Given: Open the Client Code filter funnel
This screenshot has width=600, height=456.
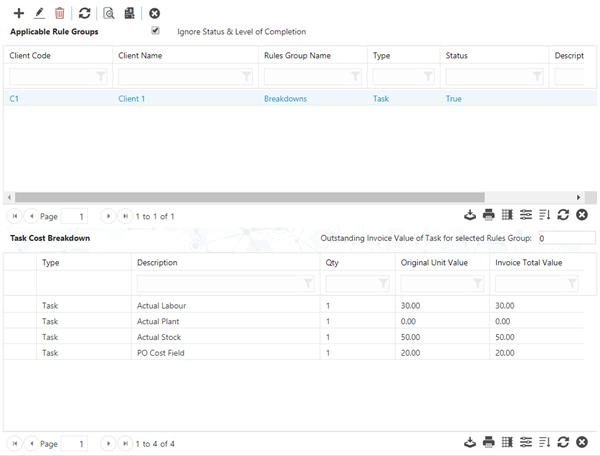Looking at the screenshot, I should (101, 76).
